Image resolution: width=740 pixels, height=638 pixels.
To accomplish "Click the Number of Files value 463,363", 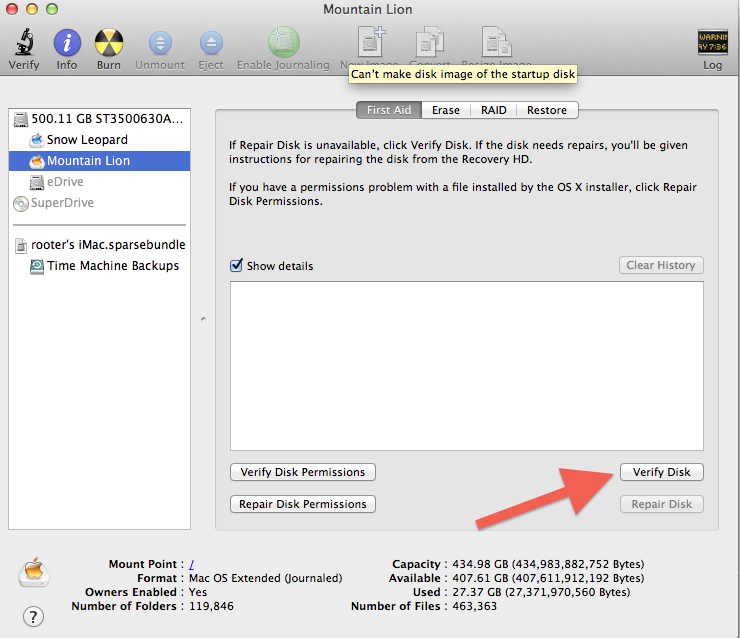I will [x=474, y=606].
